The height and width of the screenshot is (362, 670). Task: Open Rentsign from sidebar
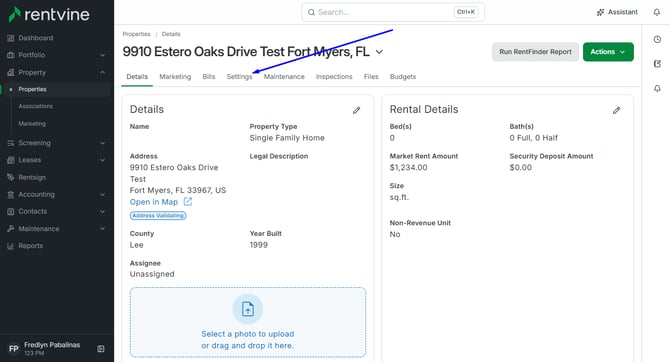point(32,177)
